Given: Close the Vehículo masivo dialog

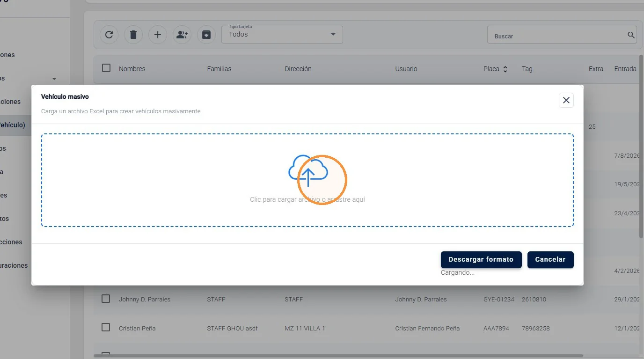Looking at the screenshot, I should coord(566,100).
